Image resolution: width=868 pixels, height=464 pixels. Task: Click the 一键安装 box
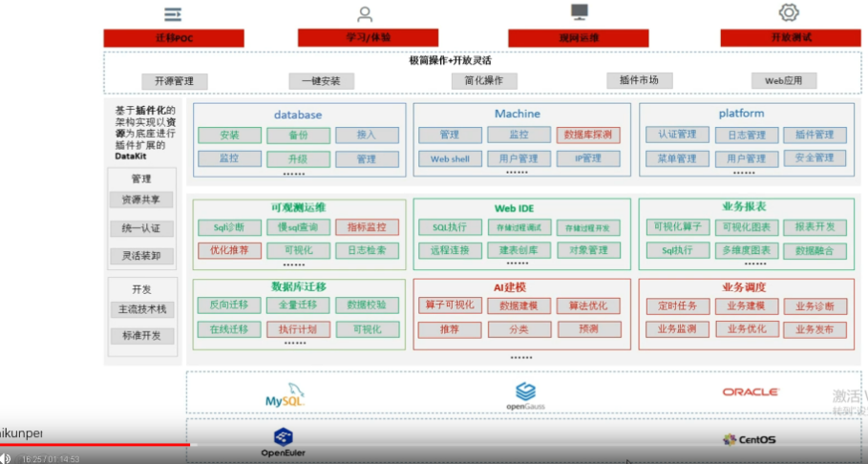click(321, 81)
